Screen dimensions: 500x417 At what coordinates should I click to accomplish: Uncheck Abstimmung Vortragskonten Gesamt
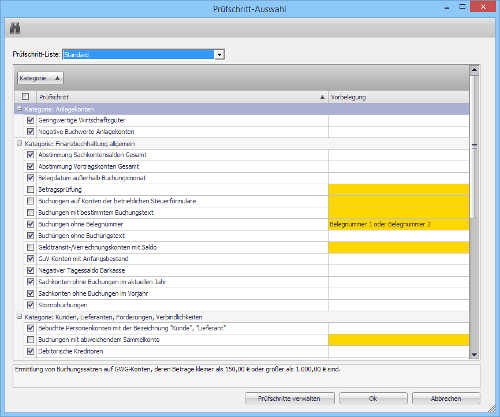coord(30,166)
